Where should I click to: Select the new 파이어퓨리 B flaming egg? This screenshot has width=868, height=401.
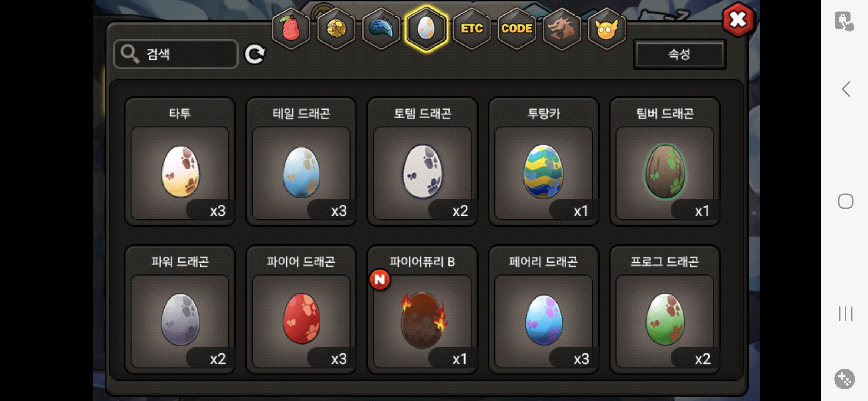[x=422, y=310]
